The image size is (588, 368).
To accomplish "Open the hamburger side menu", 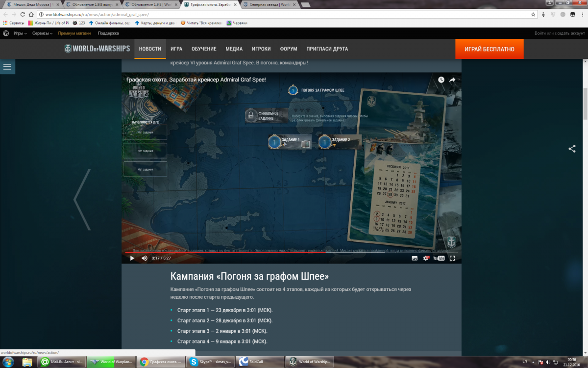I will pyautogui.click(x=7, y=67).
